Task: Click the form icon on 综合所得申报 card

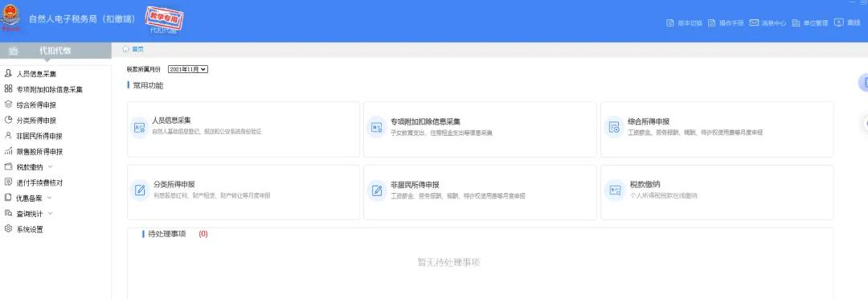Action: coord(613,127)
